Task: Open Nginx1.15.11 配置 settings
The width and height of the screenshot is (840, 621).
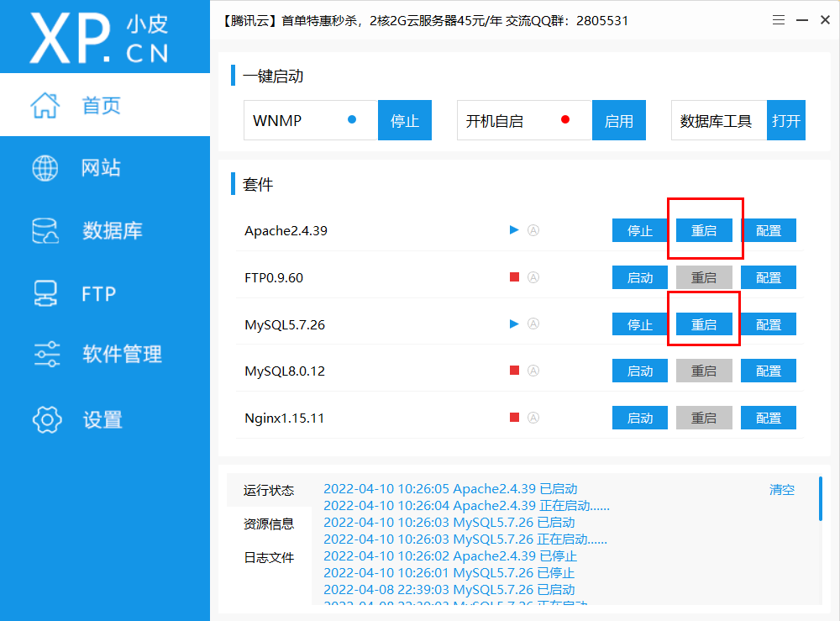Action: point(769,418)
